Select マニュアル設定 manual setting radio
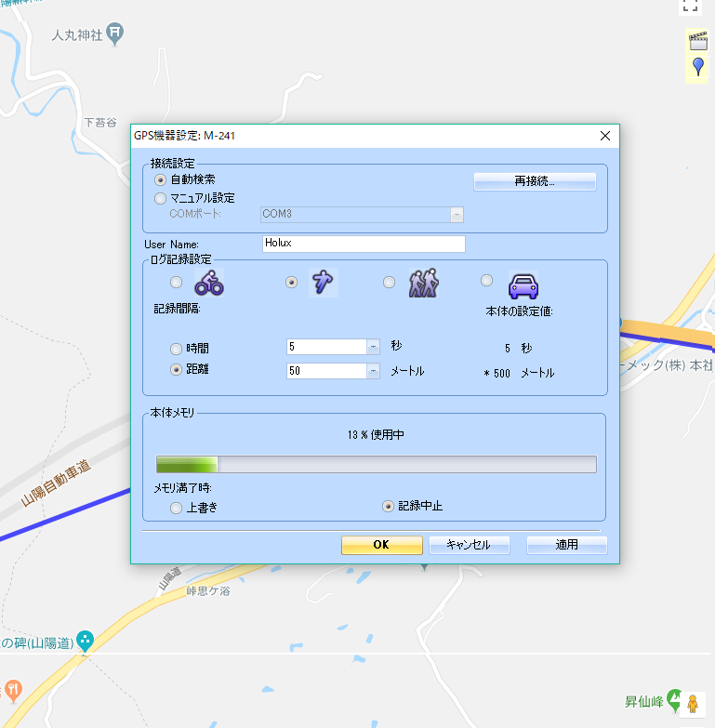Screen dimensions: 715x728 coord(160,199)
